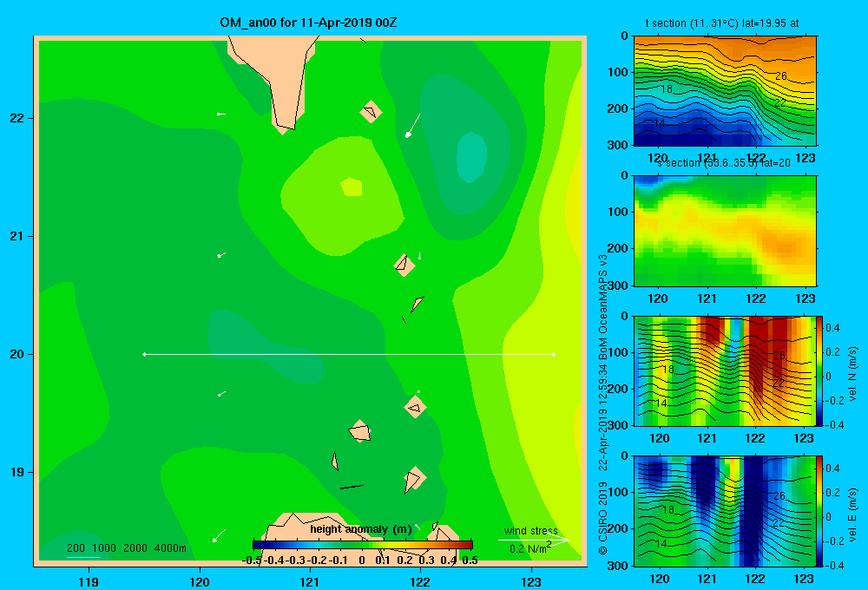The height and width of the screenshot is (590, 868).
Task: Click the vel. E colour scale bar
Action: (820, 511)
